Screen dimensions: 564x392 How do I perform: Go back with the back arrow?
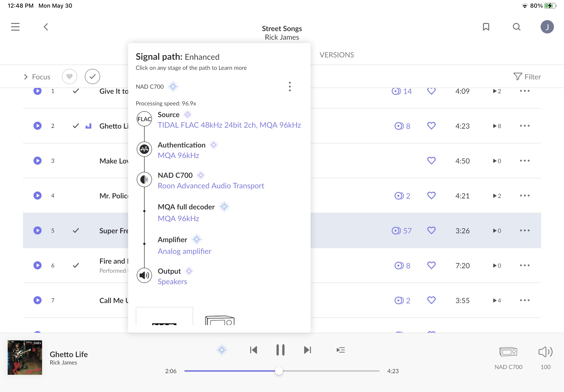46,27
